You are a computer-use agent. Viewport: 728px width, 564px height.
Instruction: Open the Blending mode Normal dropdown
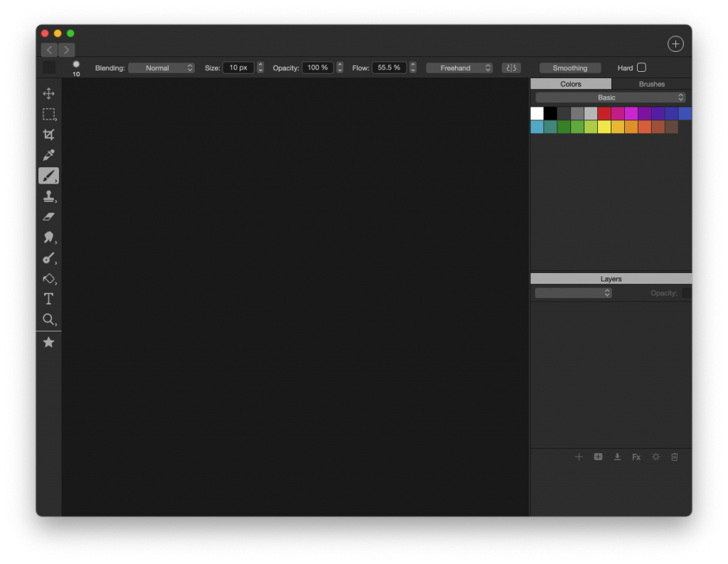click(x=161, y=68)
